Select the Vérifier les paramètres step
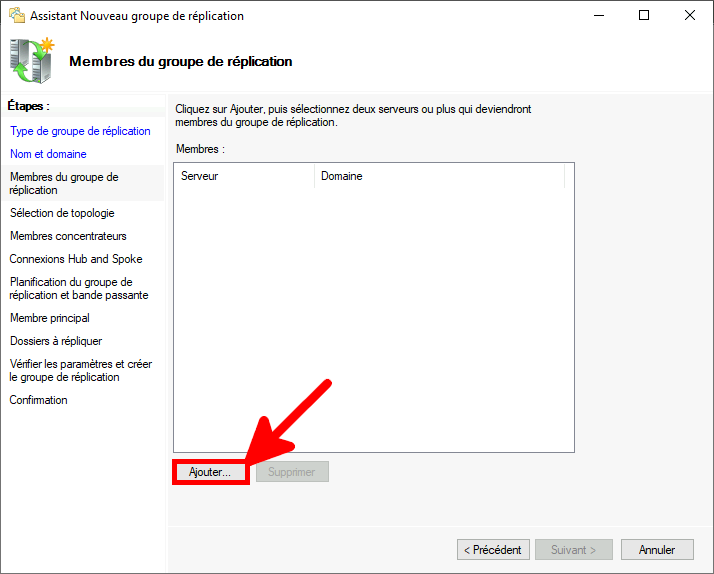The width and height of the screenshot is (714, 574). pos(80,371)
